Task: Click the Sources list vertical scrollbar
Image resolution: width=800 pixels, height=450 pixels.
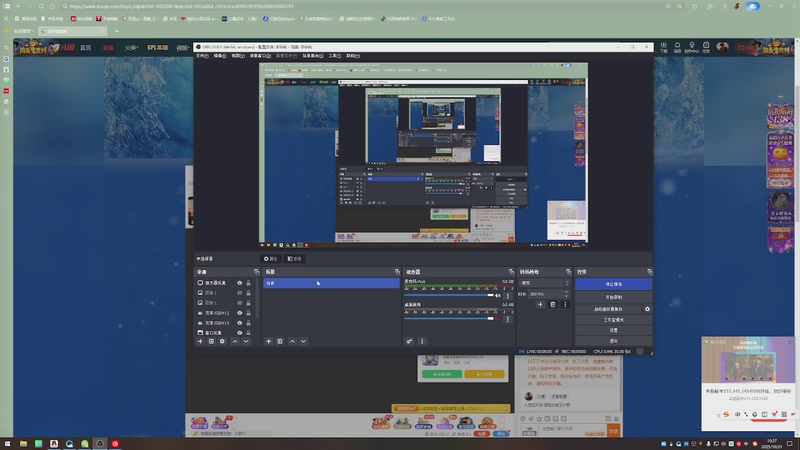Action: [257, 298]
